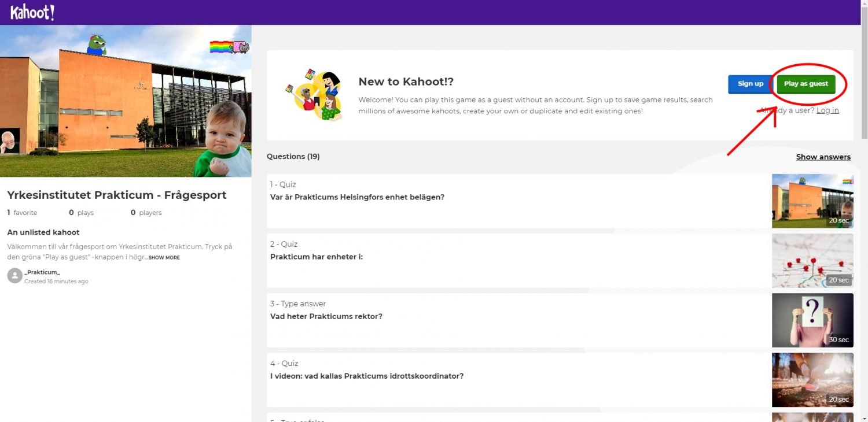
Task: Click the title 'Yrkesinstitutet Prakticum - Frågesport'
Action: point(117,195)
